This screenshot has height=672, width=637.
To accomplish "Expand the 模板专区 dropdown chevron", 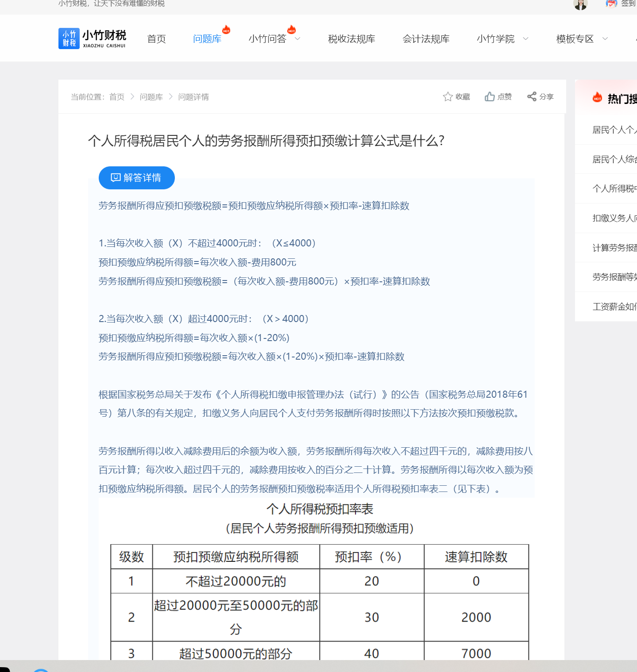I will coord(605,39).
